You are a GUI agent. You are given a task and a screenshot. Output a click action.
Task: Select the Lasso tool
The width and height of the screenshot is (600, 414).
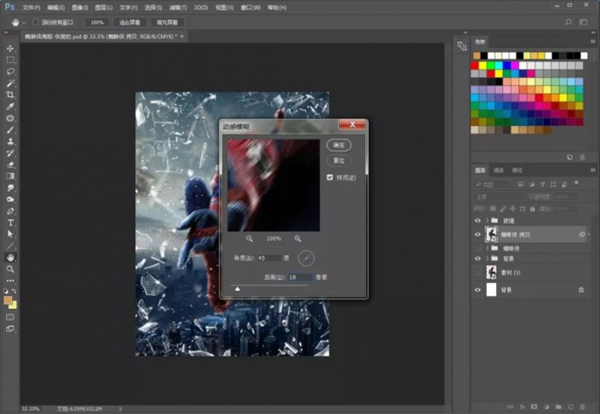(x=11, y=72)
